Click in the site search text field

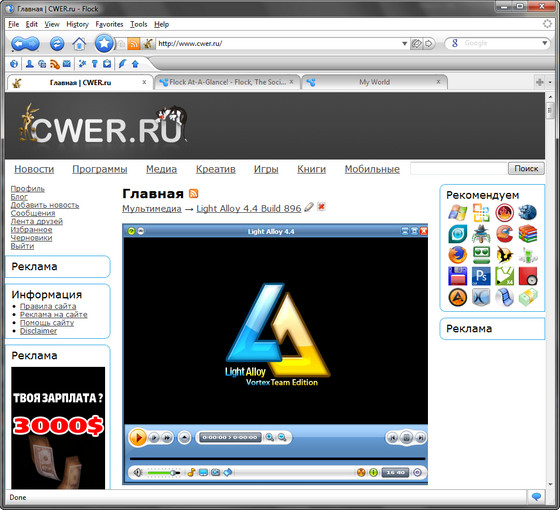tap(459, 168)
